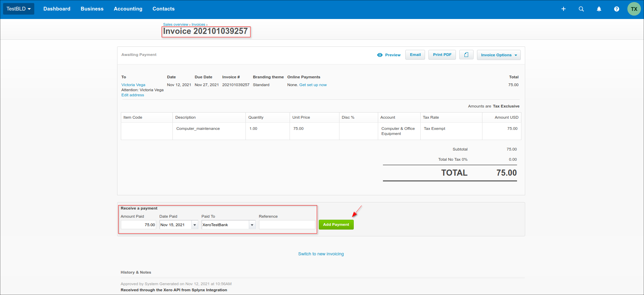Click the plus icon to create new
This screenshot has width=644, height=295.
[x=563, y=9]
